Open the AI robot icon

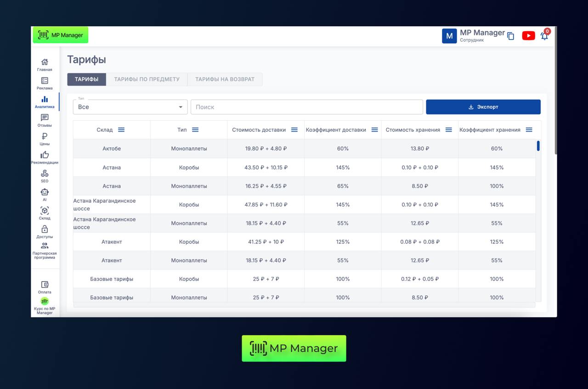tap(45, 192)
